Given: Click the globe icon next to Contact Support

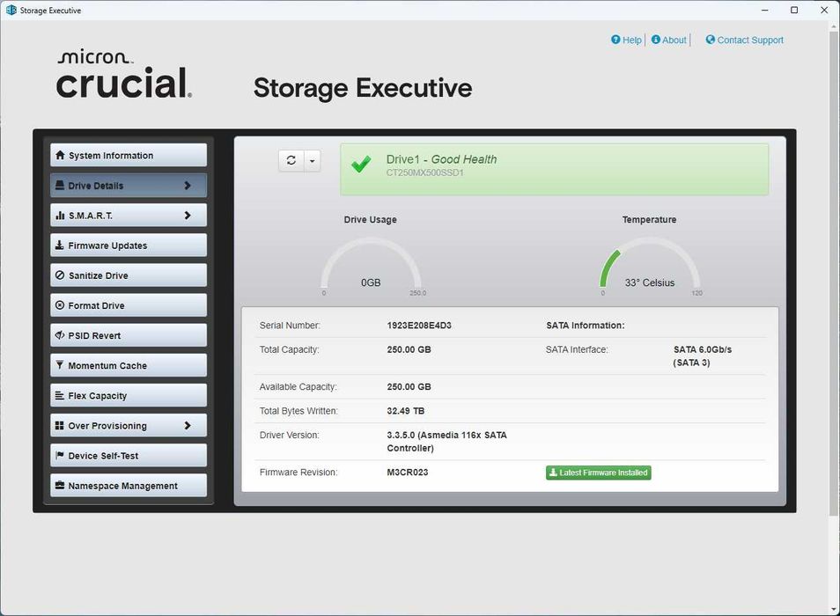Looking at the screenshot, I should (x=711, y=40).
